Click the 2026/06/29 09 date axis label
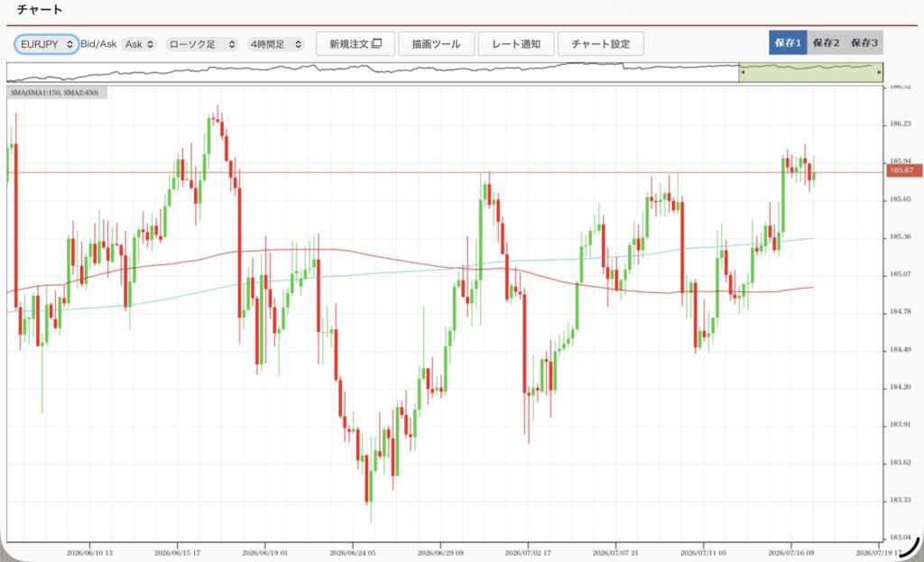Screen dimensions: 924x562 [440, 553]
